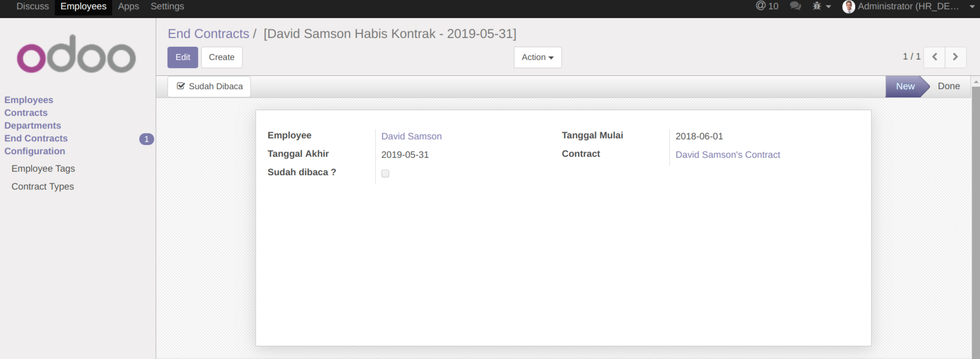
Task: Open the conversations chat bubble icon
Action: click(795, 6)
